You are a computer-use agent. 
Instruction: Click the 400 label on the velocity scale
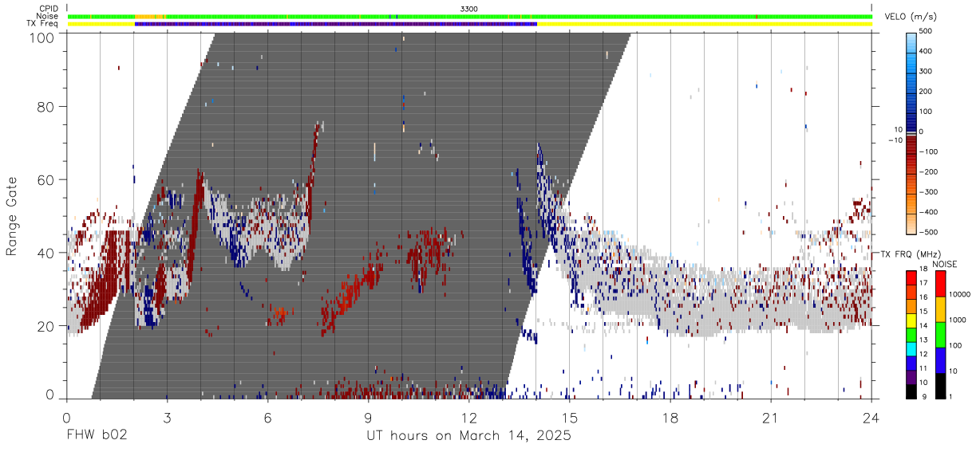tap(927, 51)
